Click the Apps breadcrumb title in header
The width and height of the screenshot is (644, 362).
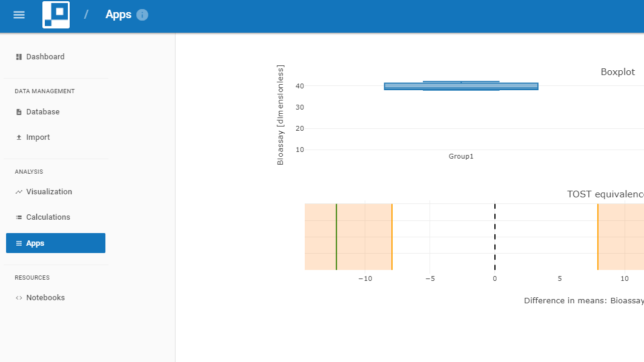[x=118, y=15]
